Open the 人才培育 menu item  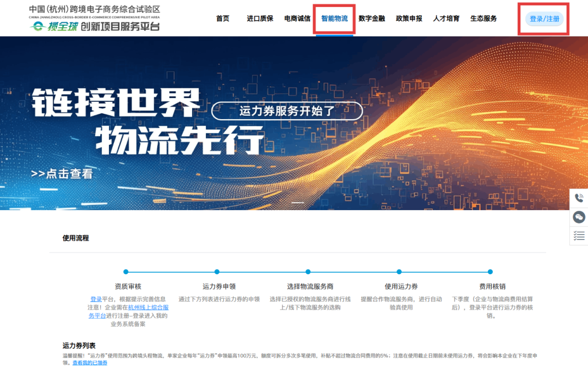point(446,19)
